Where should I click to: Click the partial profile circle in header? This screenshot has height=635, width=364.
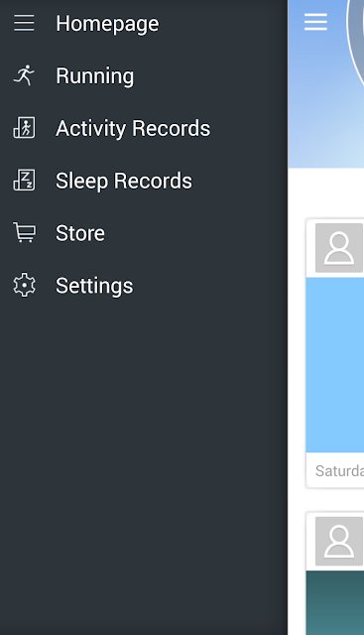pos(355,37)
